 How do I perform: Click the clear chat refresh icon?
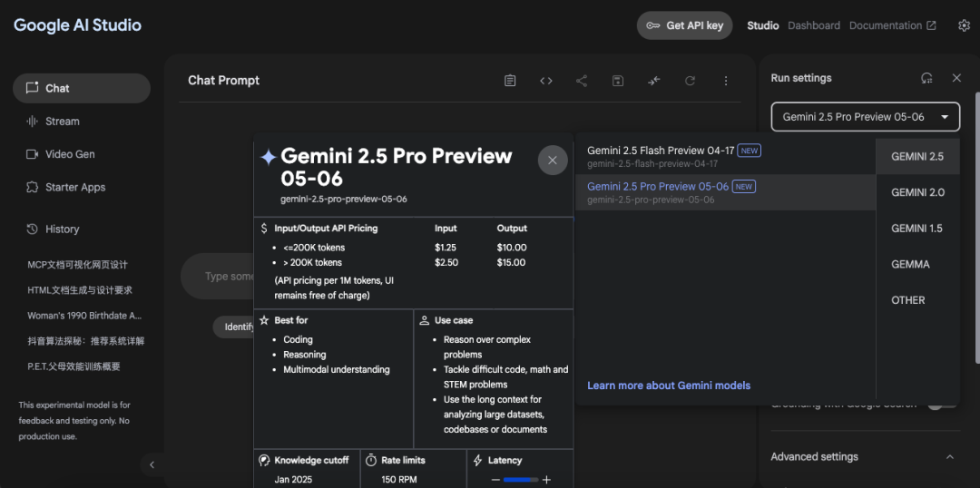pos(690,81)
